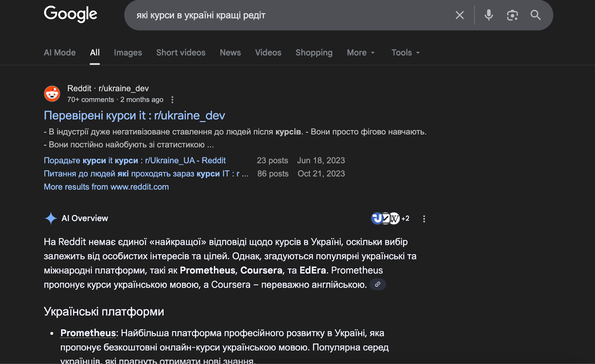The height and width of the screenshot is (364, 595).
Task: Click the 'Українські платформи' heading
Action: (104, 311)
